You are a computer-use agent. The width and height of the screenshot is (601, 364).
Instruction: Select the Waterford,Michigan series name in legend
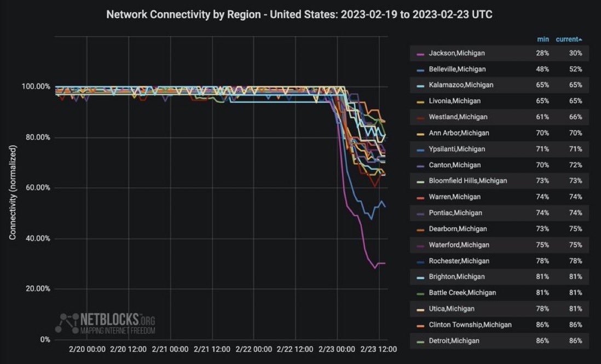click(459, 245)
